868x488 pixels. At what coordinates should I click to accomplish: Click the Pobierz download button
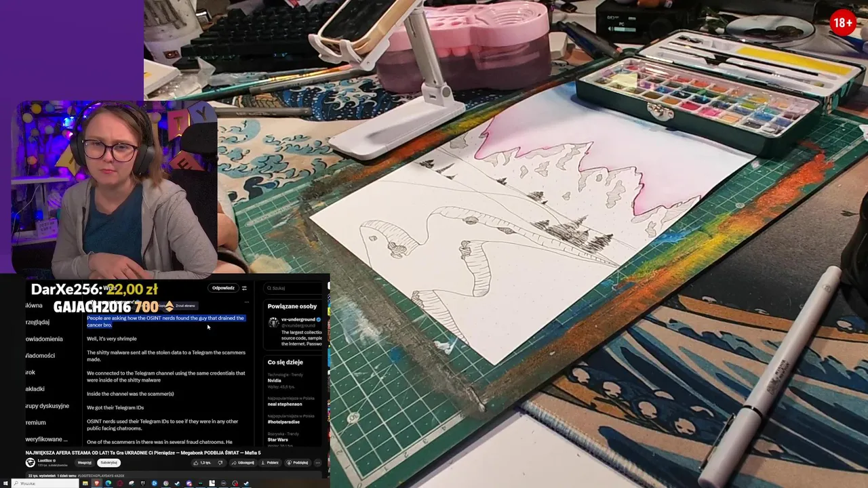pos(270,462)
